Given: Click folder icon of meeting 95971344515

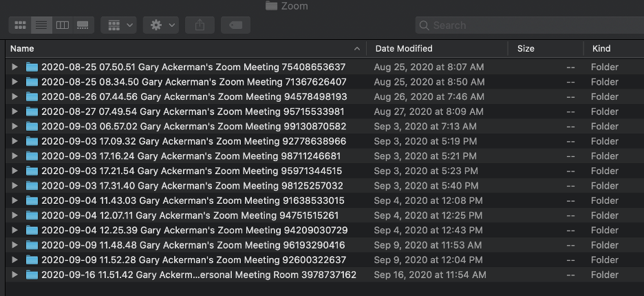Looking at the screenshot, I should (32, 171).
